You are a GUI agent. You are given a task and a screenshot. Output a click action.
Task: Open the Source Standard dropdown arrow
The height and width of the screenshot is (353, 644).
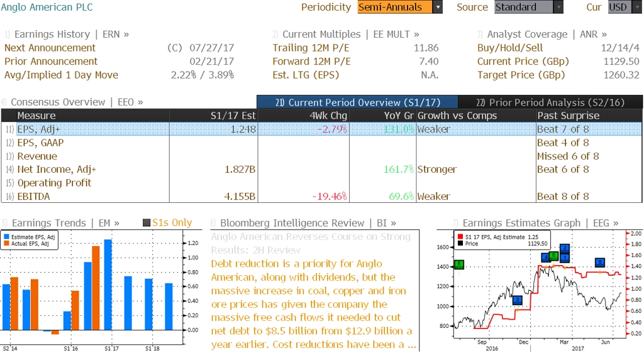pyautogui.click(x=558, y=7)
